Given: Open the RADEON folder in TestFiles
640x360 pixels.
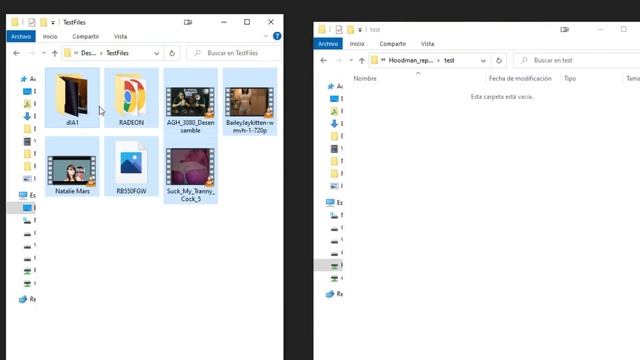Looking at the screenshot, I should [x=131, y=98].
